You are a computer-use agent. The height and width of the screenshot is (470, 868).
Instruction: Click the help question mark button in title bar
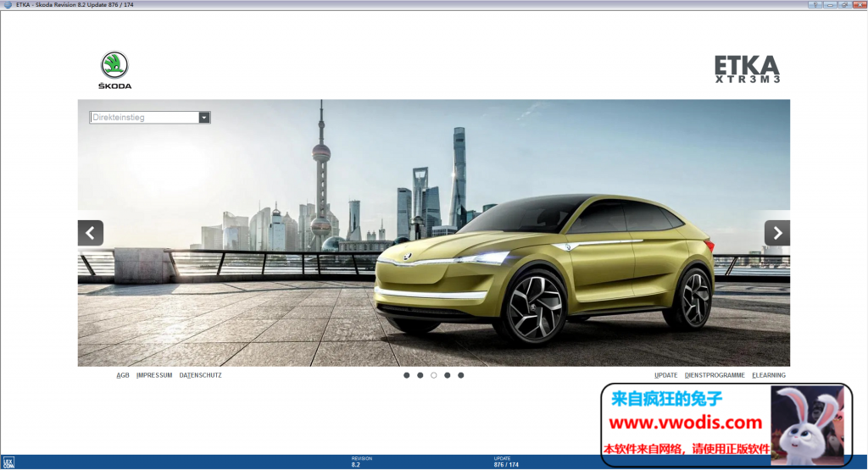coord(813,5)
